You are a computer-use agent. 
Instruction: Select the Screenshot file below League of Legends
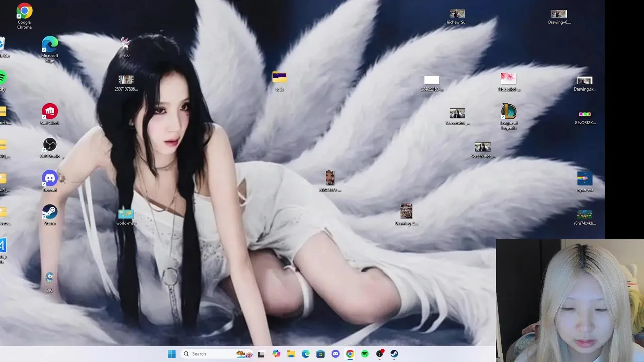[x=483, y=150]
